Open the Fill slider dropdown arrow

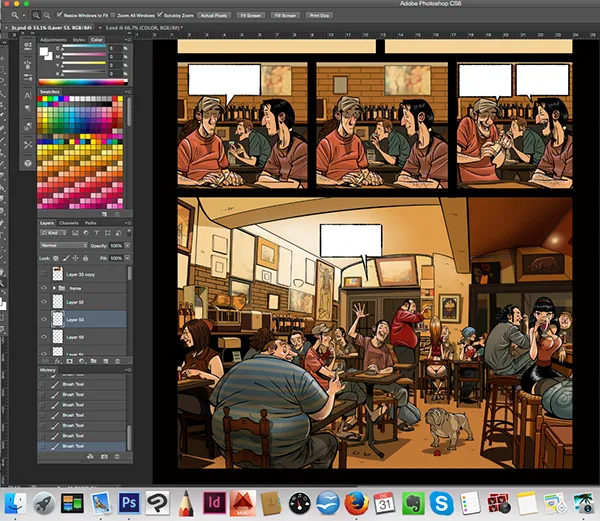[127, 258]
